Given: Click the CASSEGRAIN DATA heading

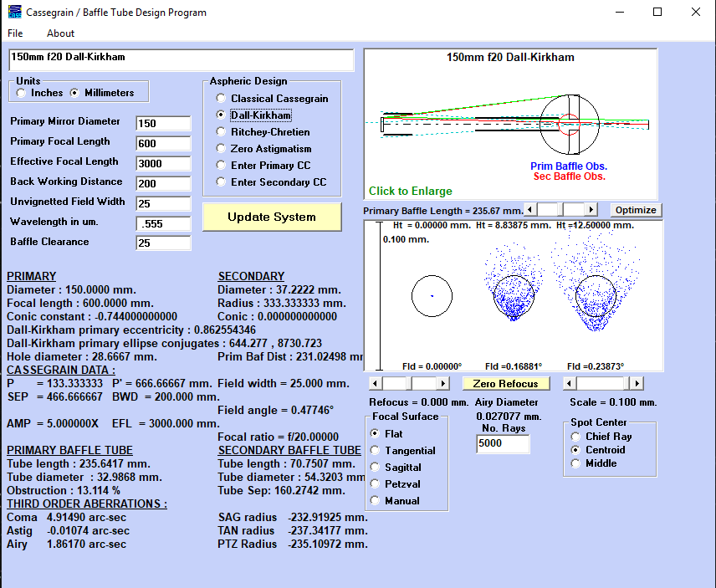Looking at the screenshot, I should pos(61,370).
